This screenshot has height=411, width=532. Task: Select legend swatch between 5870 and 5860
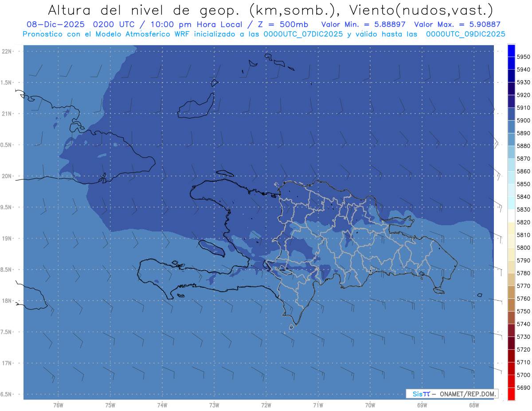point(511,165)
